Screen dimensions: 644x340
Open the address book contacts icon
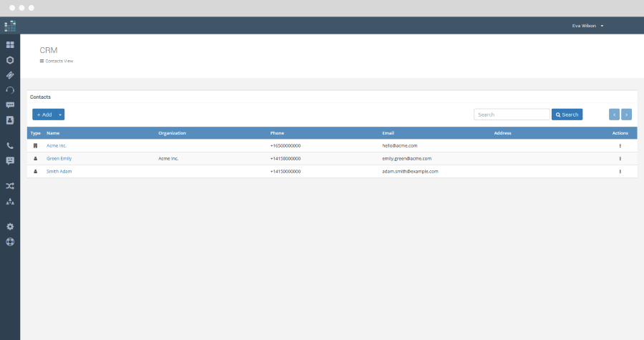click(x=10, y=120)
